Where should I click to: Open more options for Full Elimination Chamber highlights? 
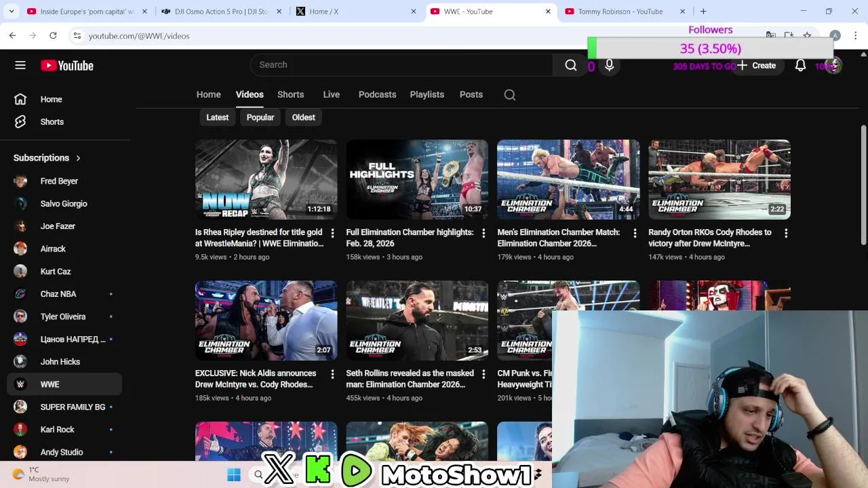[x=484, y=233]
